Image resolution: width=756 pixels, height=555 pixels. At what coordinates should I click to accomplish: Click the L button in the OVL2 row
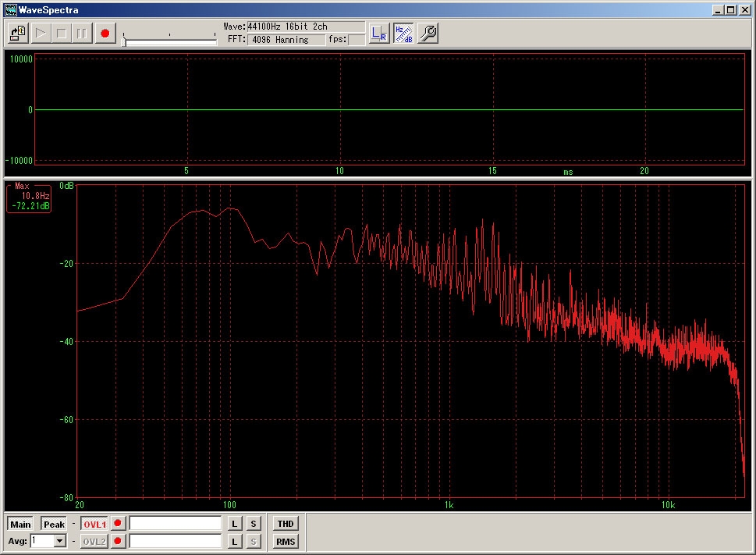(234, 541)
